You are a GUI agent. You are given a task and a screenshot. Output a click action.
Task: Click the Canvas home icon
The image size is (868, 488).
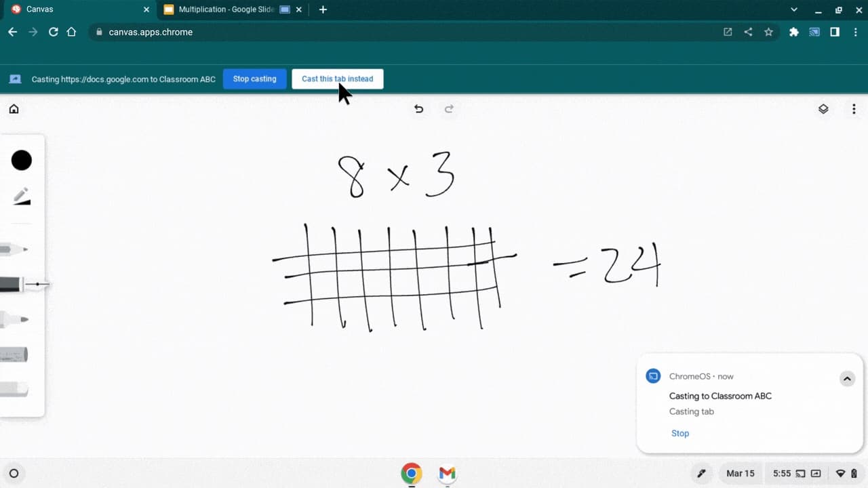[x=14, y=109]
